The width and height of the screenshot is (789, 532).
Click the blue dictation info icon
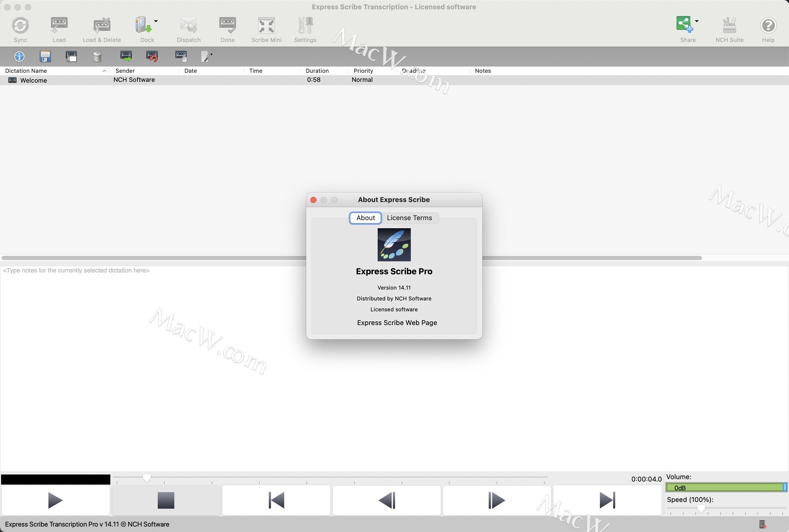coord(19,56)
